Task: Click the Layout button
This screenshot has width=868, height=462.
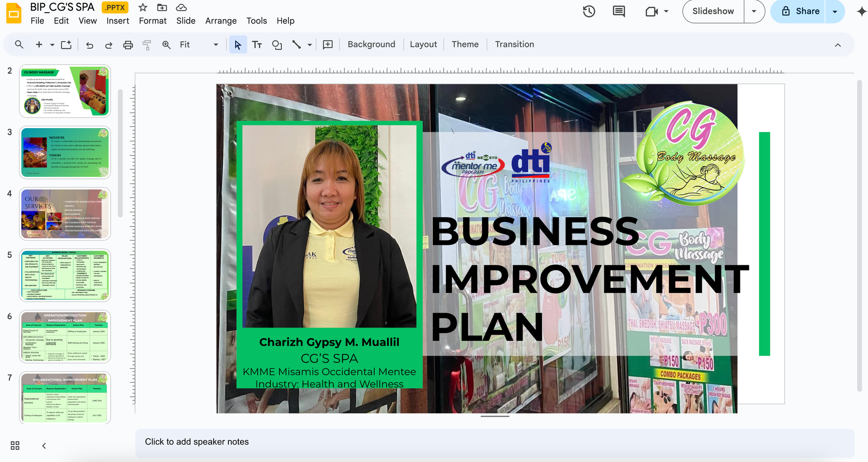Action: [x=424, y=44]
